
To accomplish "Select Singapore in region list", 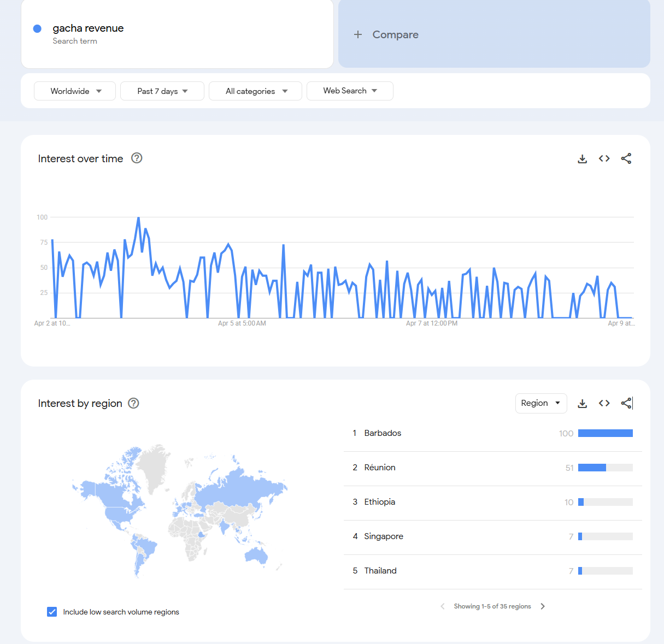I will [x=492, y=536].
